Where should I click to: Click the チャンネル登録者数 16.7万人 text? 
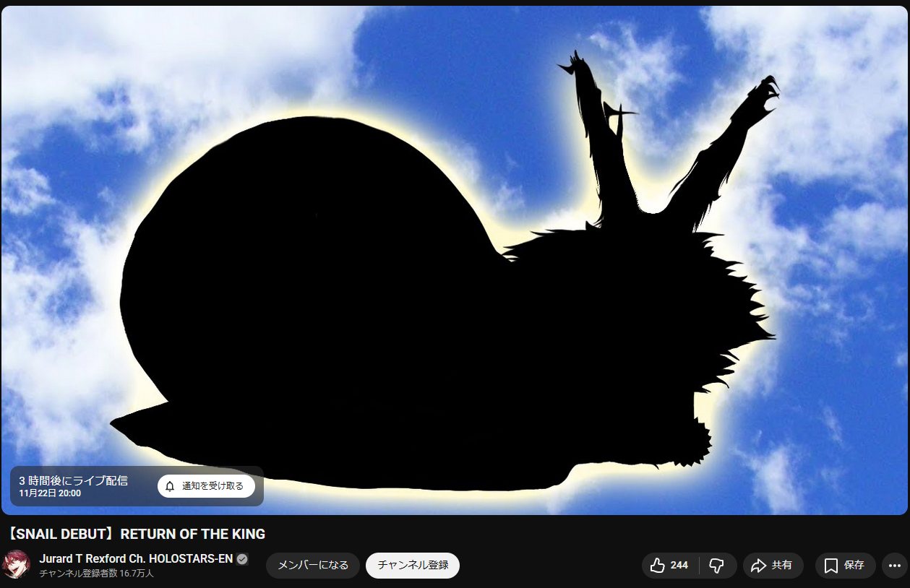(96, 574)
